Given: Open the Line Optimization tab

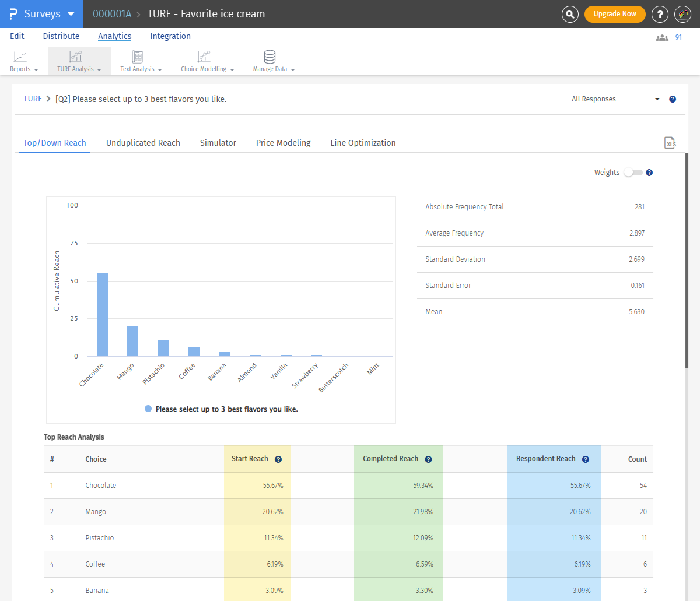Looking at the screenshot, I should pyautogui.click(x=363, y=143).
